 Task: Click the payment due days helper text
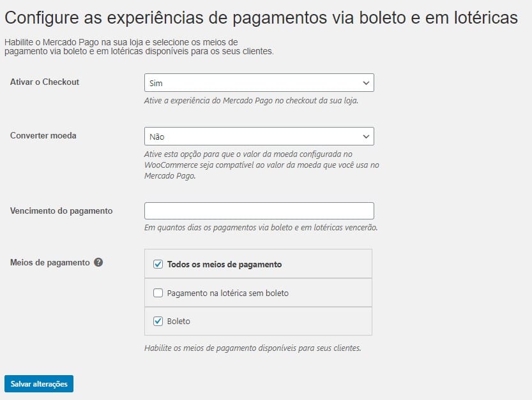click(x=261, y=228)
